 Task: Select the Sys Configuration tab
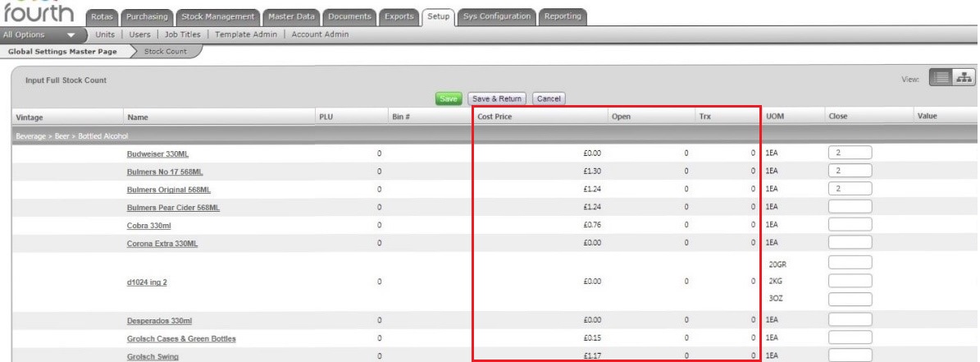point(497,16)
